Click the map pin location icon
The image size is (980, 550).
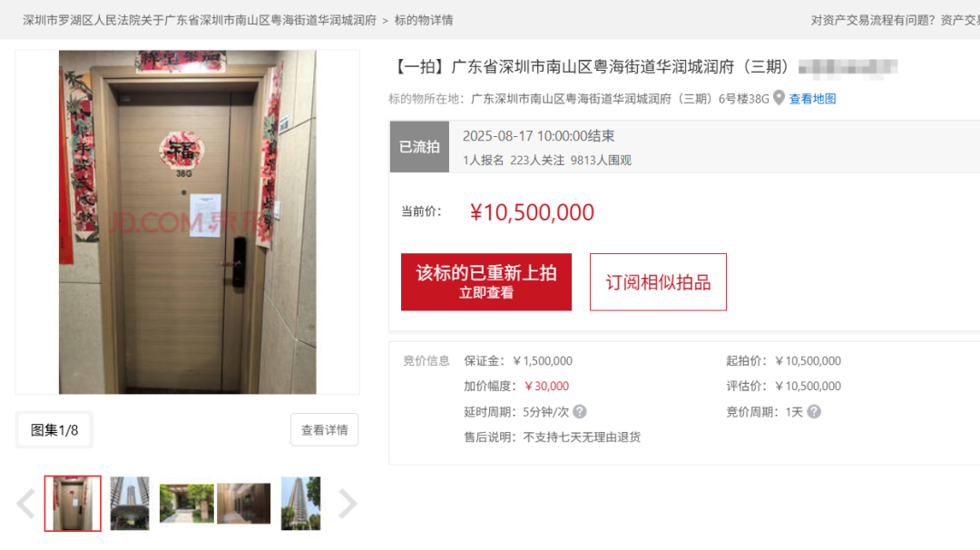pos(779,98)
